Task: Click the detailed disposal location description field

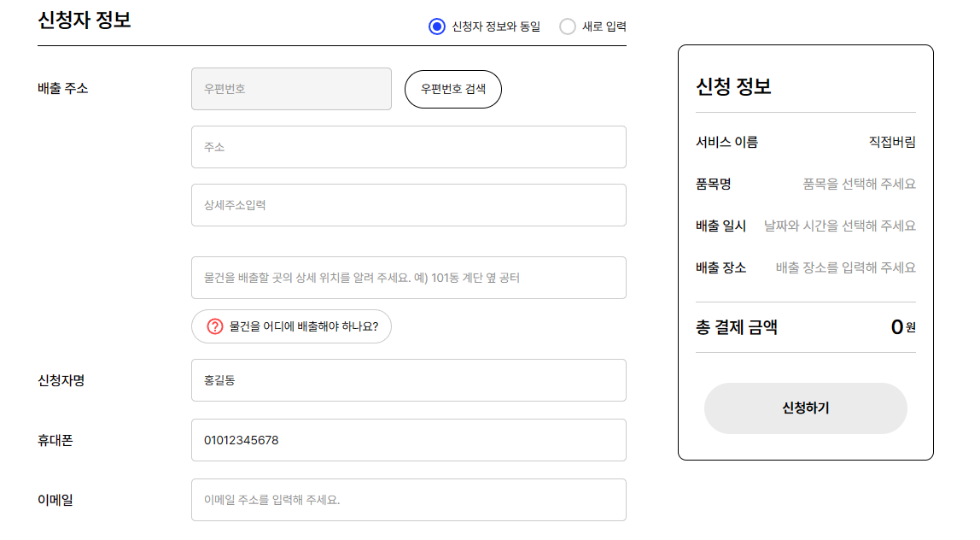Action: [409, 278]
